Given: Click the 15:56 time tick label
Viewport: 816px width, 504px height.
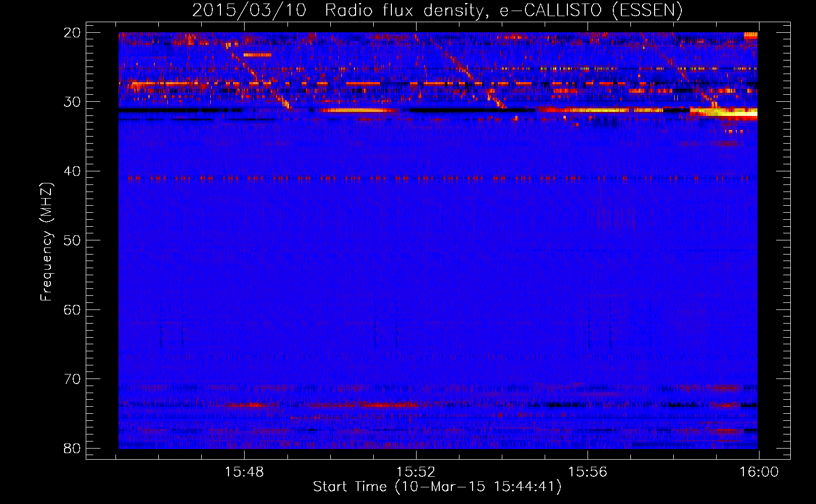Looking at the screenshot, I should tap(588, 472).
